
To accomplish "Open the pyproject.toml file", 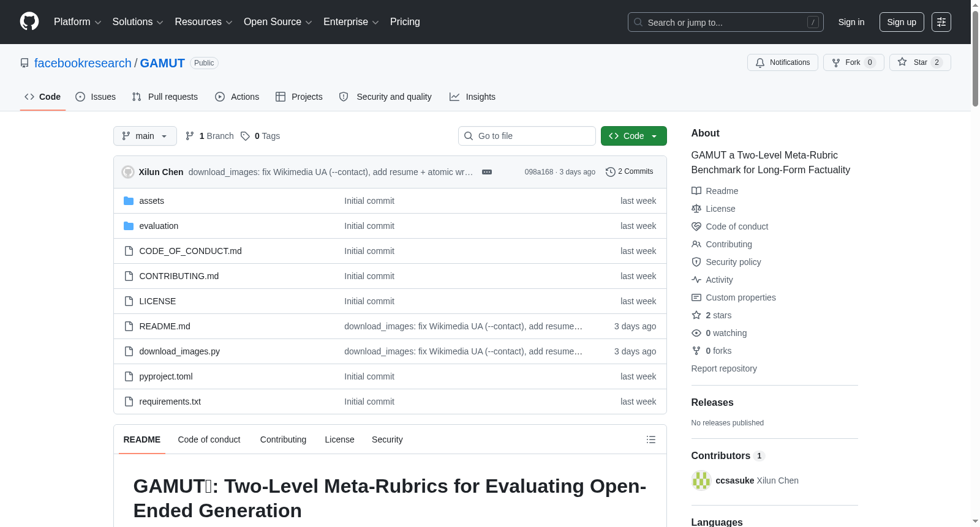I will tap(166, 376).
